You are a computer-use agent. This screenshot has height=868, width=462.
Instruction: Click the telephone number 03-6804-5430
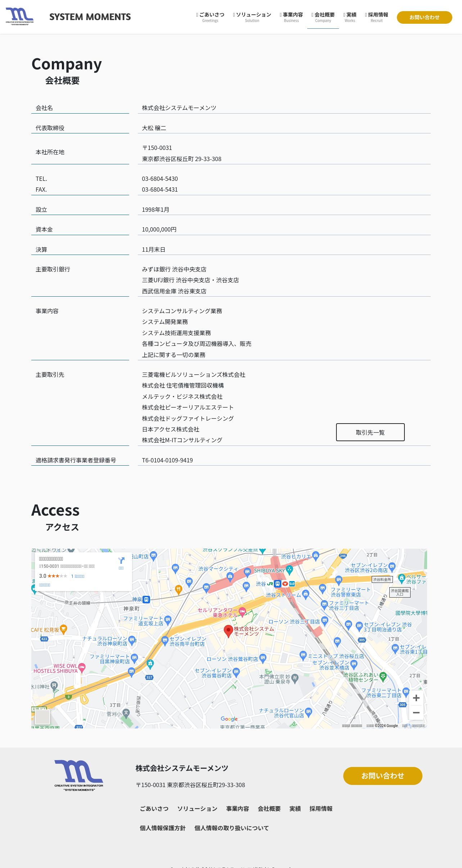(160, 179)
